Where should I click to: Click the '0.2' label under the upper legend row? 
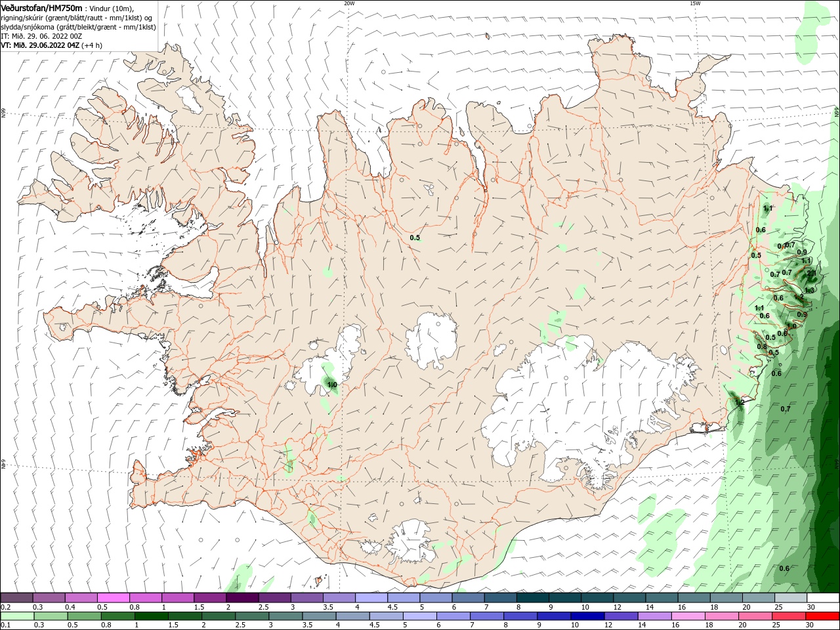click(5, 607)
